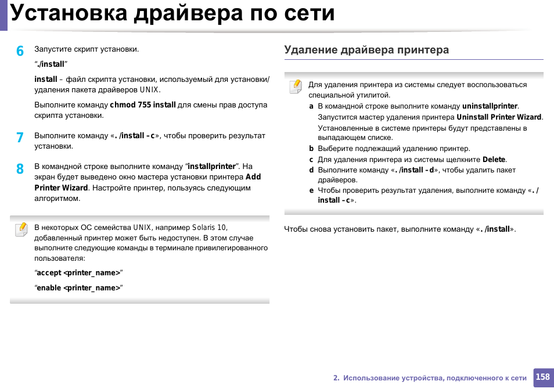Click the "enable <printer_name>" command
Image resolution: width=554 pixels, height=392 pixels.
click(x=78, y=288)
